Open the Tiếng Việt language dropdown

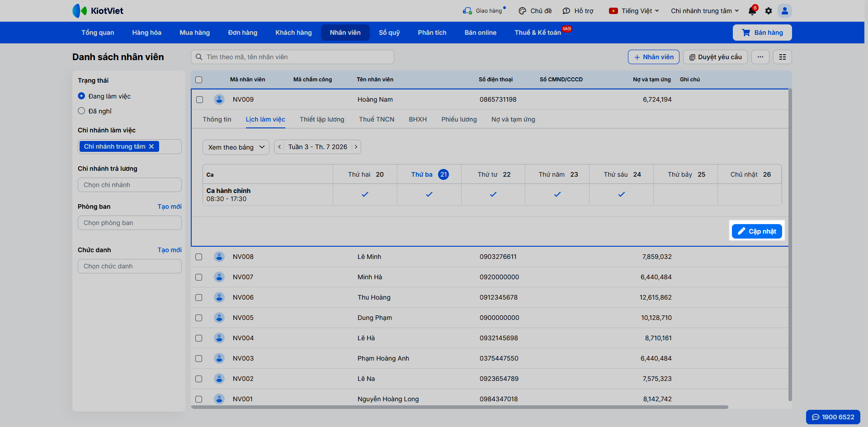pyautogui.click(x=634, y=11)
